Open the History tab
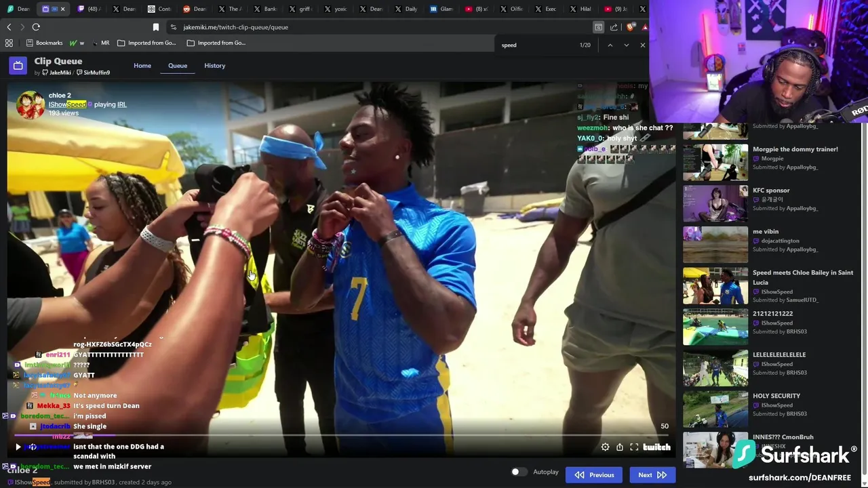This screenshot has width=868, height=488. click(214, 66)
